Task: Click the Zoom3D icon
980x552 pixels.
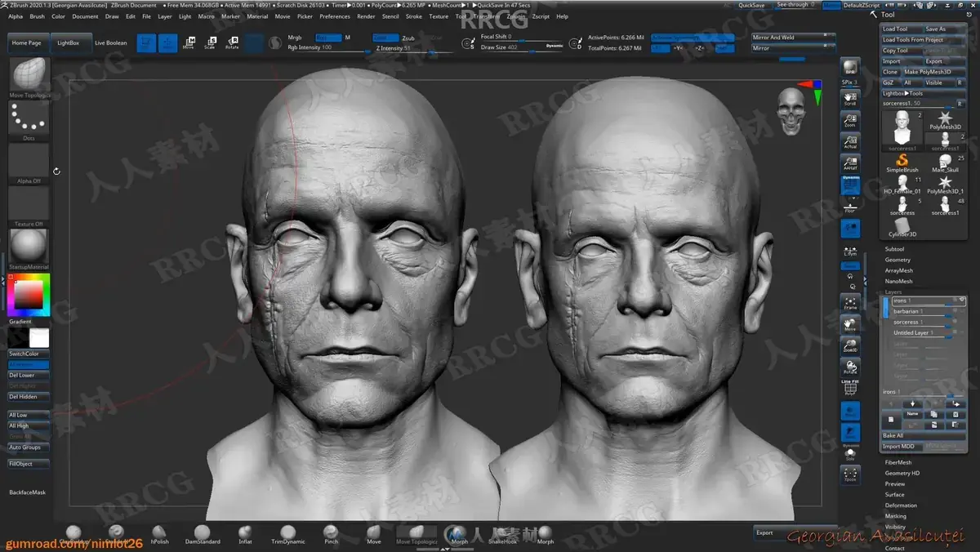Action: pyautogui.click(x=850, y=345)
